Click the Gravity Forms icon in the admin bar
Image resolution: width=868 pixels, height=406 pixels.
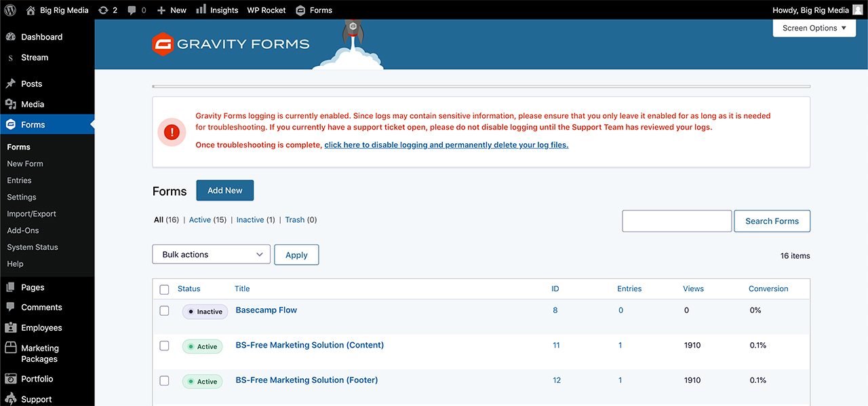(x=300, y=10)
